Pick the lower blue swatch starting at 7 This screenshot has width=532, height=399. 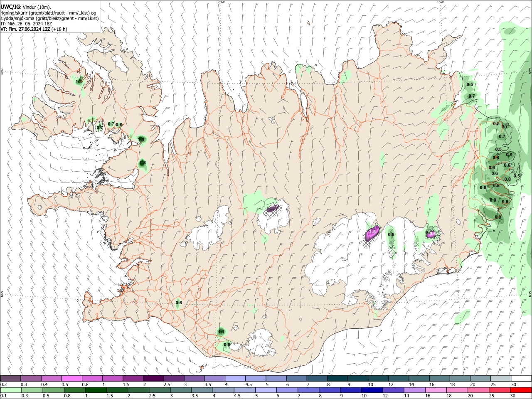(308, 390)
